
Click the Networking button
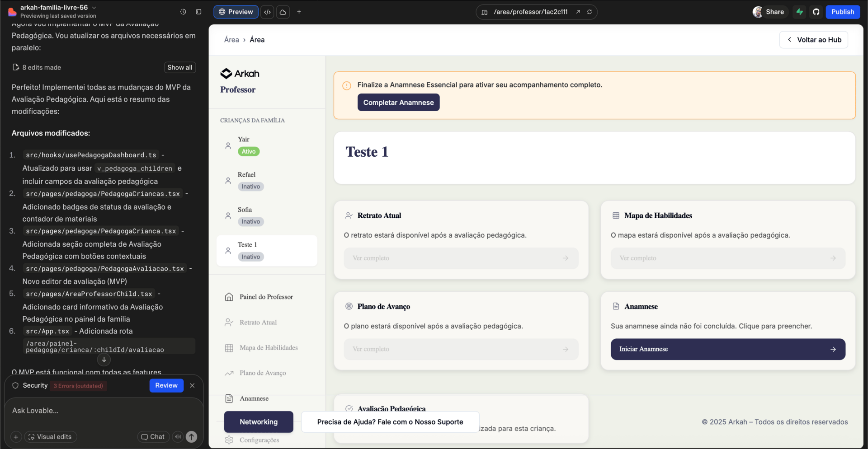[259, 422]
